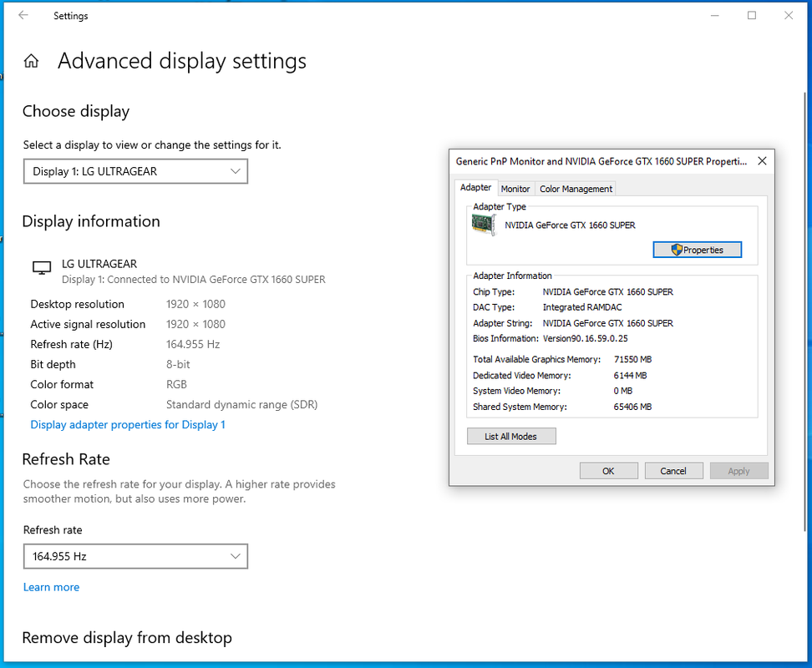This screenshot has height=668, width=812.
Task: Click the Chip Type NVIDIA GeForce value
Action: pos(608,291)
